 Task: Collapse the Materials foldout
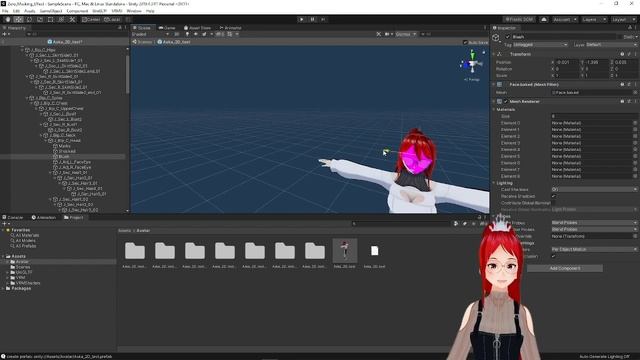coord(494,109)
